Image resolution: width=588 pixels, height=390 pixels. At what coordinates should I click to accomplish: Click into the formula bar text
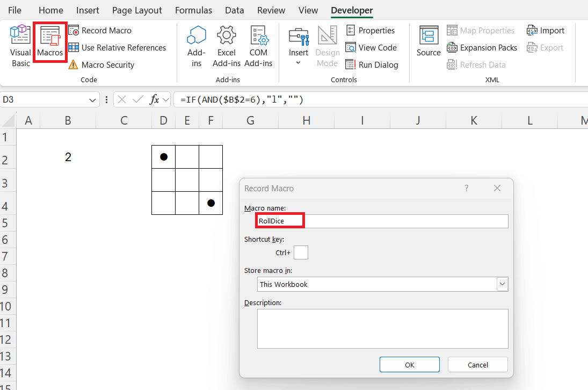point(381,99)
